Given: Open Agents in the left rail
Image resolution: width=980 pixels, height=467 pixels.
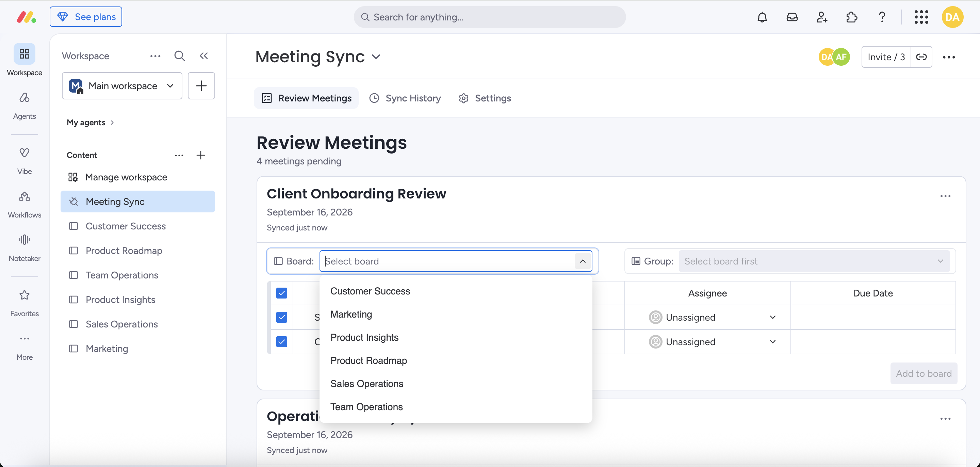Looking at the screenshot, I should pos(24,106).
